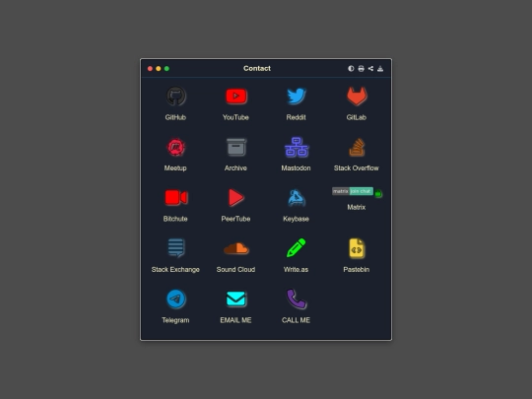Click the red close window dot
This screenshot has width=532, height=399.
click(x=150, y=69)
